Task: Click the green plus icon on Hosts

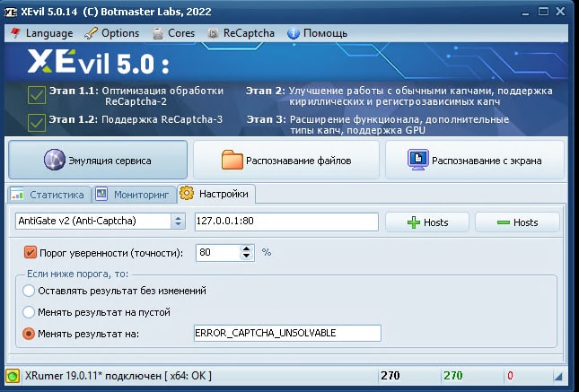Action: [x=414, y=222]
